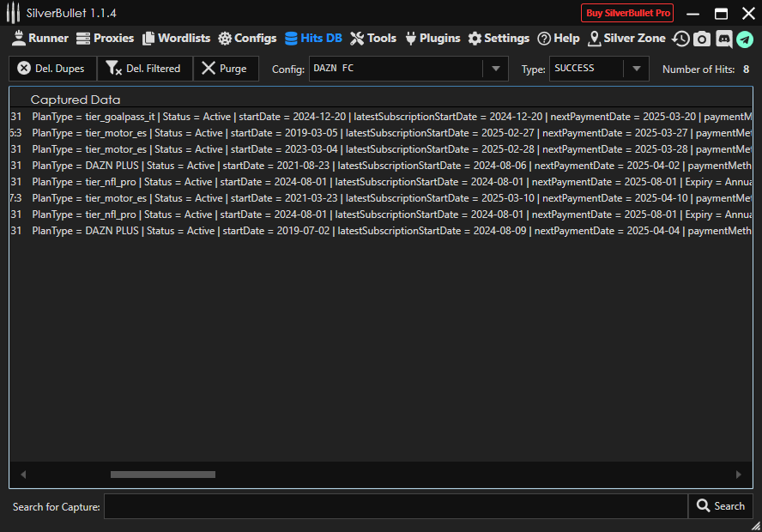Click the SilverBullet logo in the title bar
Viewport: 762px width, 532px height.
pos(13,13)
